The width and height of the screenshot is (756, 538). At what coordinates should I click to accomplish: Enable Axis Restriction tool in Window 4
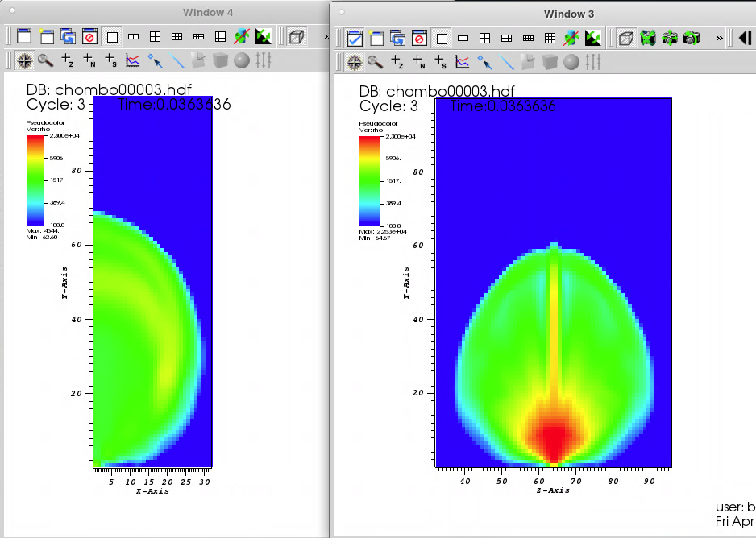[264, 60]
